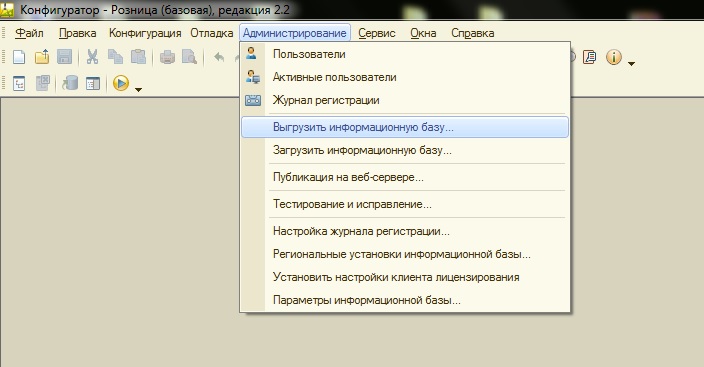
Task: Open the syntax helper icon
Action: (590, 57)
